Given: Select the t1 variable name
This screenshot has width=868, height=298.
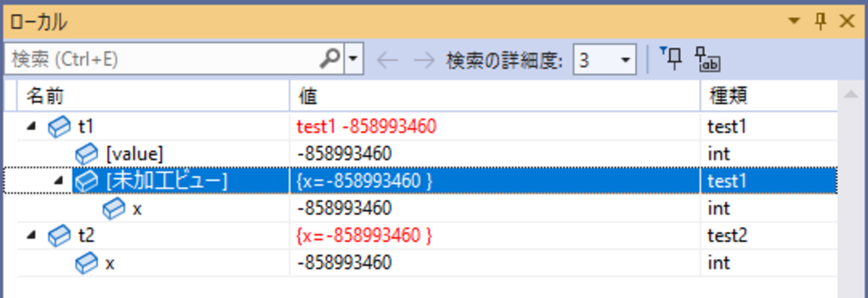Looking at the screenshot, I should click(x=87, y=126).
